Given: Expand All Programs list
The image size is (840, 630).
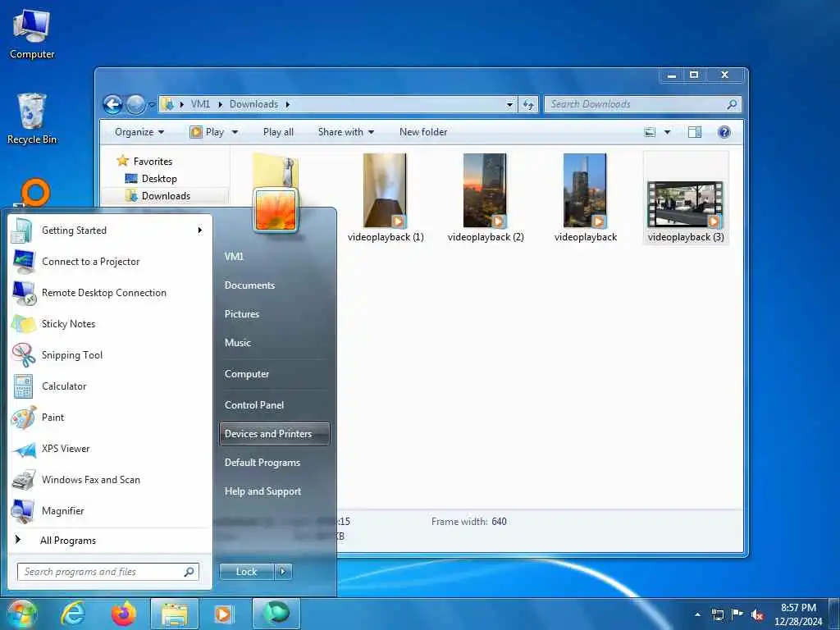Looking at the screenshot, I should pos(109,541).
